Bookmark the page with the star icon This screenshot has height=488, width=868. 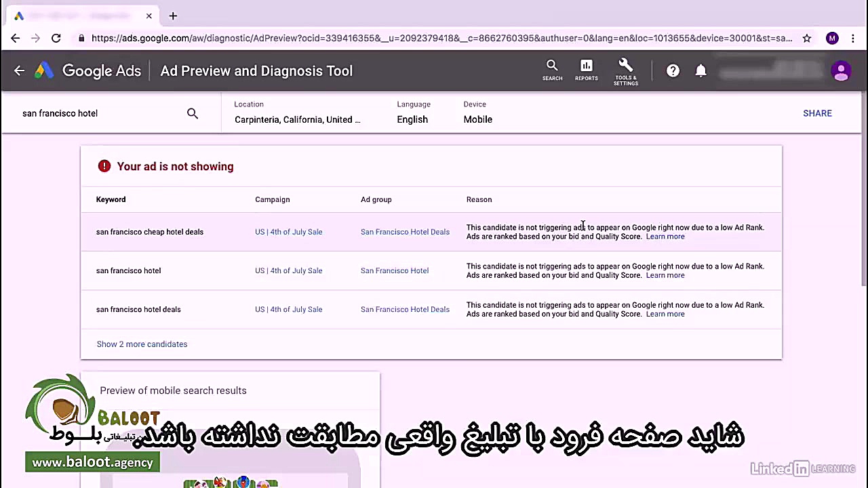(x=806, y=39)
